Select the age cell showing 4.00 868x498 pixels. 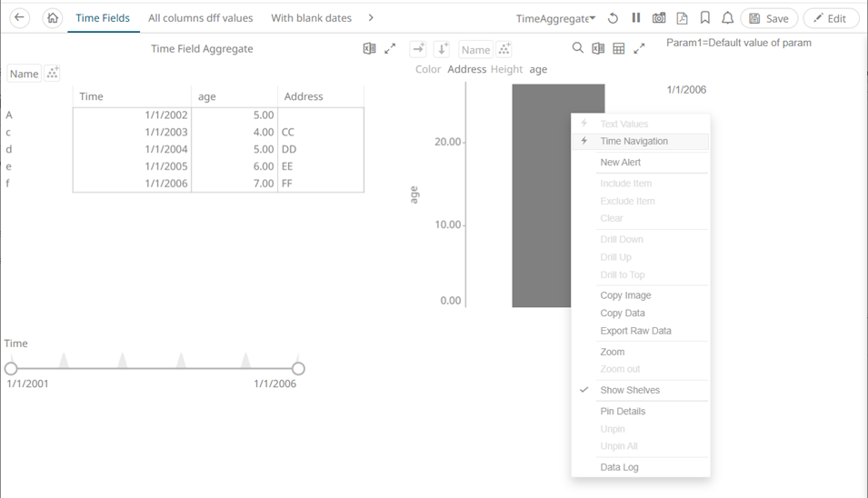[234, 132]
